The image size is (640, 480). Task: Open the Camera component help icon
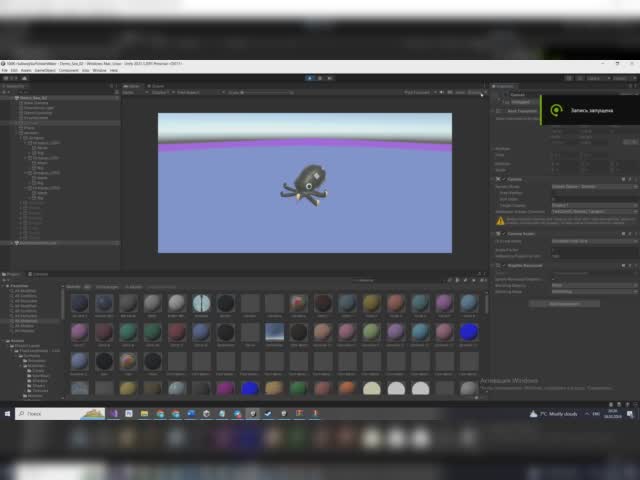click(x=623, y=179)
